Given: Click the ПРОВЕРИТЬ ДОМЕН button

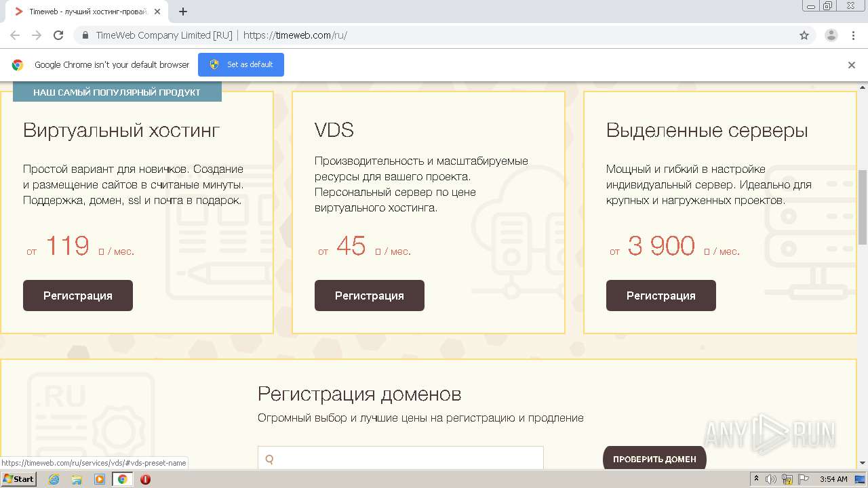Looking at the screenshot, I should [654, 459].
